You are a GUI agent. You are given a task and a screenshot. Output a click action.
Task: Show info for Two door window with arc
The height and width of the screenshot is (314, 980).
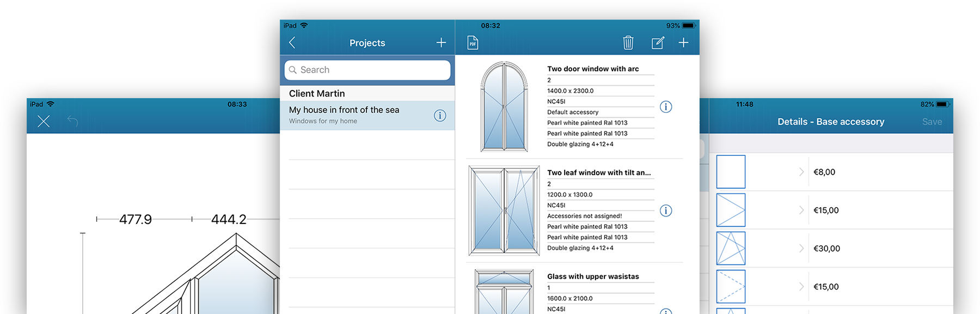point(666,107)
